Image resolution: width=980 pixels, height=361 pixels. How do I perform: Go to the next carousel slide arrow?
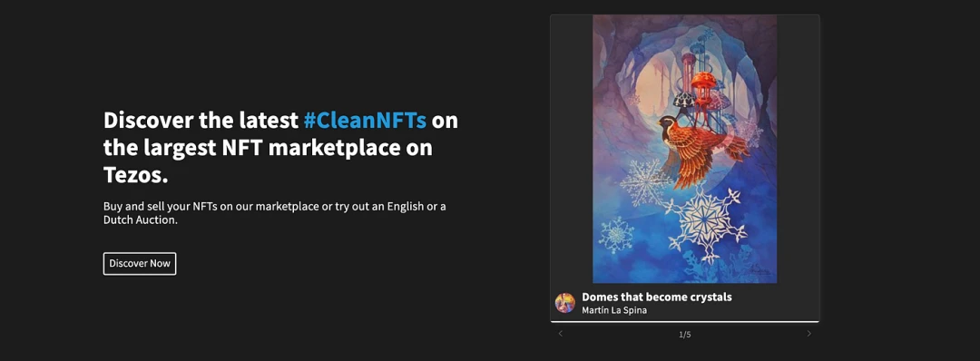pos(808,334)
